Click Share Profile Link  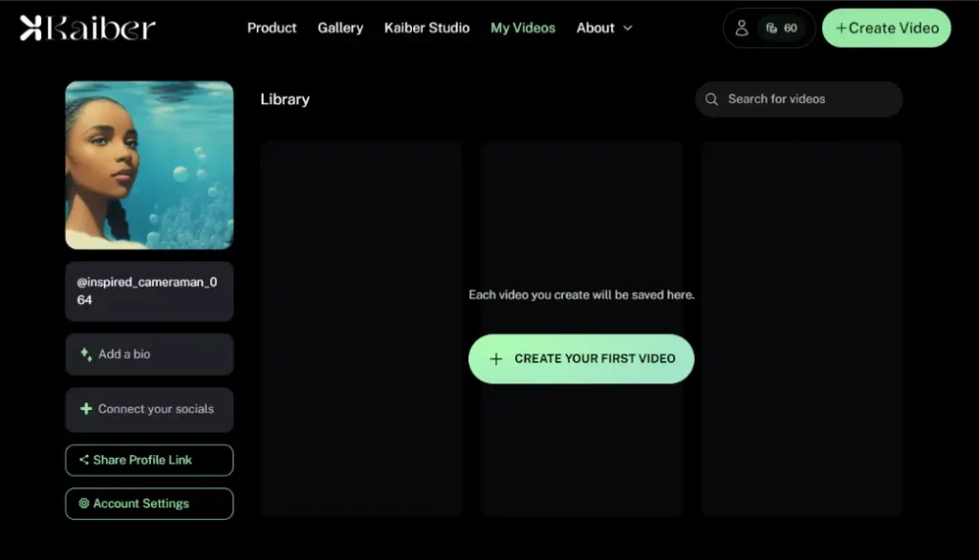click(x=149, y=460)
